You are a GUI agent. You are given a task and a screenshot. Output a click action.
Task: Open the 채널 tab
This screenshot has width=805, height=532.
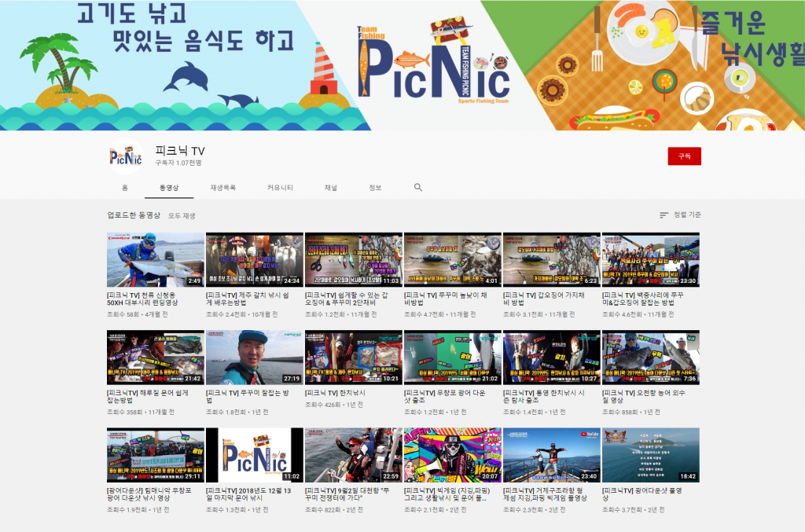coord(330,188)
